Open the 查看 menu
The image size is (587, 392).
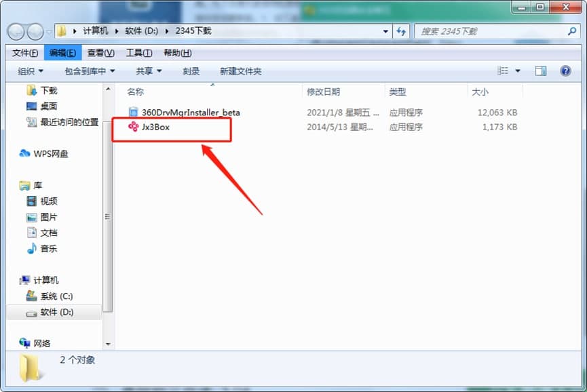pyautogui.click(x=98, y=52)
